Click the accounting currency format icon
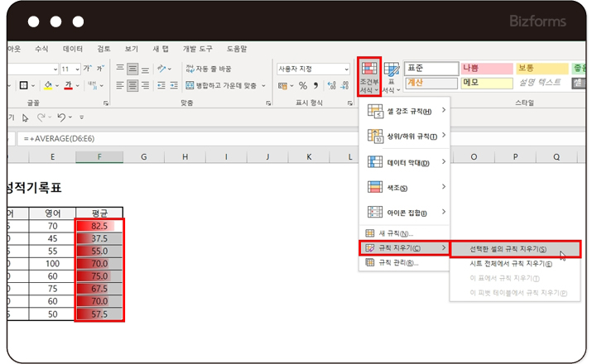Viewport: 592px width, 364px height. point(282,86)
